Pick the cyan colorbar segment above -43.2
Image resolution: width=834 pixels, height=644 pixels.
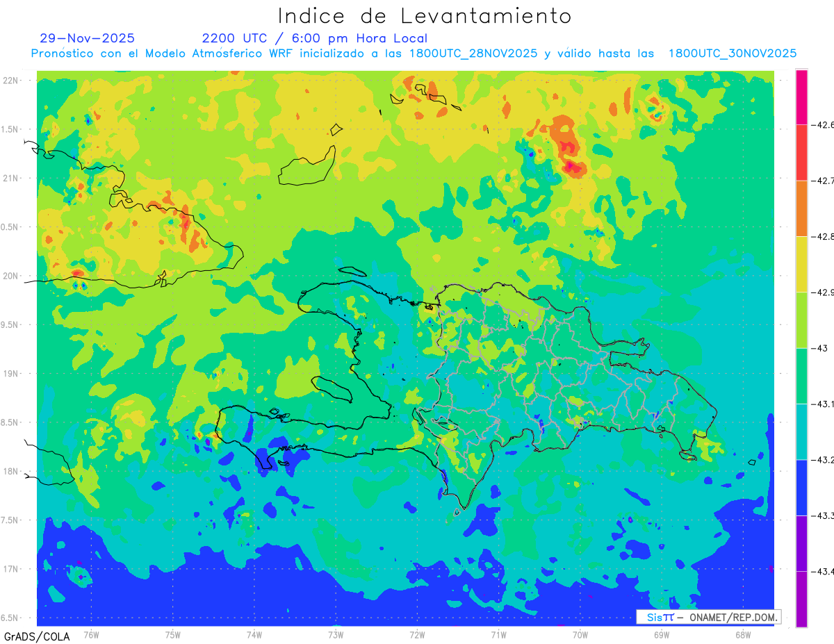(x=801, y=431)
